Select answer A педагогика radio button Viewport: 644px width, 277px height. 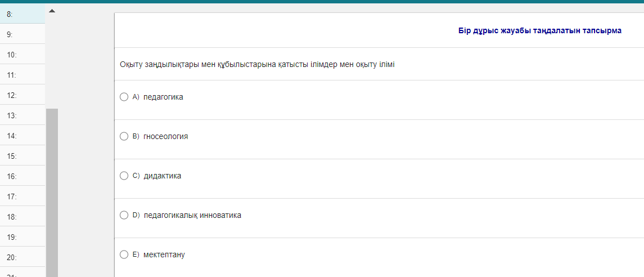point(124,97)
